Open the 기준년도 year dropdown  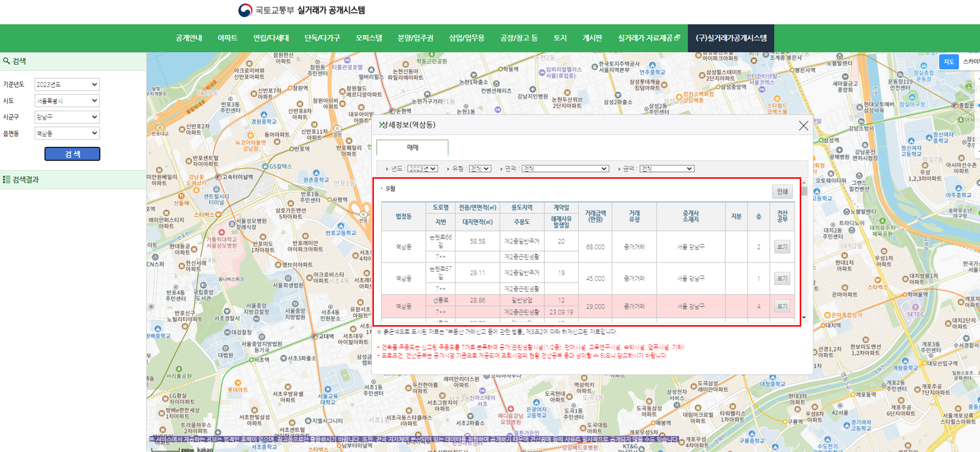67,84
